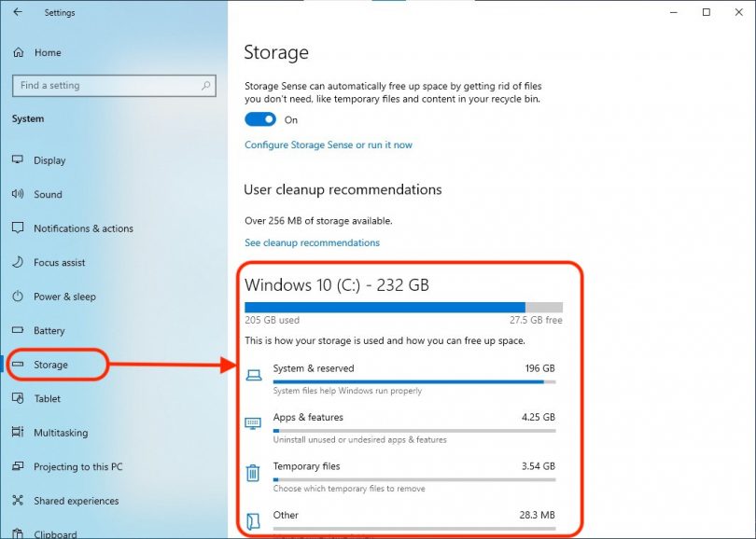Open See cleanup recommendations link
Screen dimensions: 756x539
pyautogui.click(x=312, y=242)
